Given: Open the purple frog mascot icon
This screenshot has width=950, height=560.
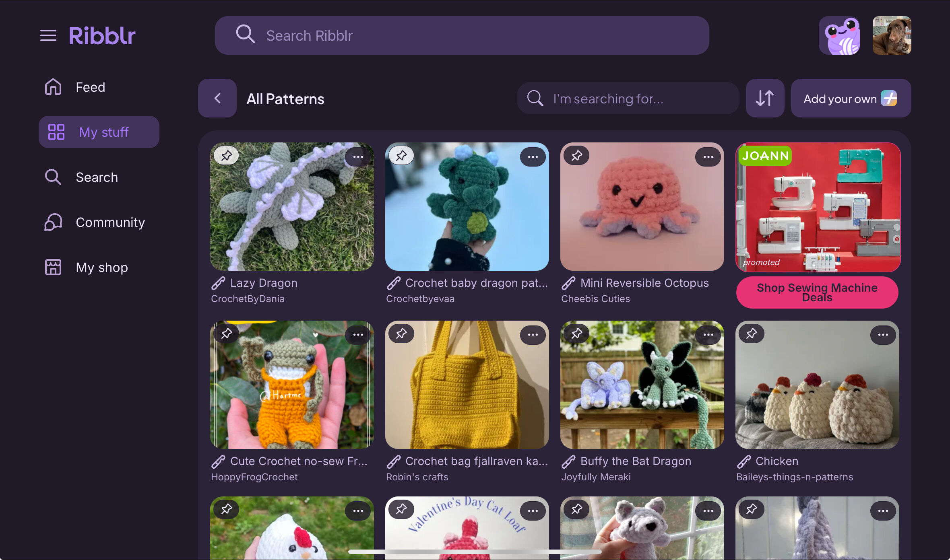Looking at the screenshot, I should pos(840,35).
